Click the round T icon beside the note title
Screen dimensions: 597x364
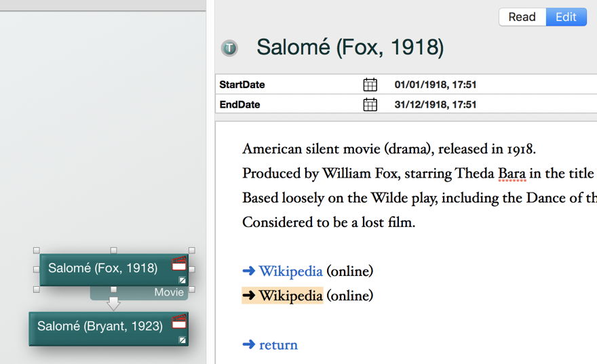[229, 48]
